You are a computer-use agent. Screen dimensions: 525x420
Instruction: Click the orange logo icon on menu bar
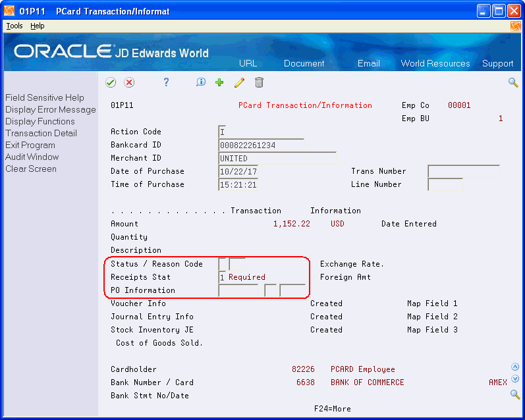(x=516, y=26)
